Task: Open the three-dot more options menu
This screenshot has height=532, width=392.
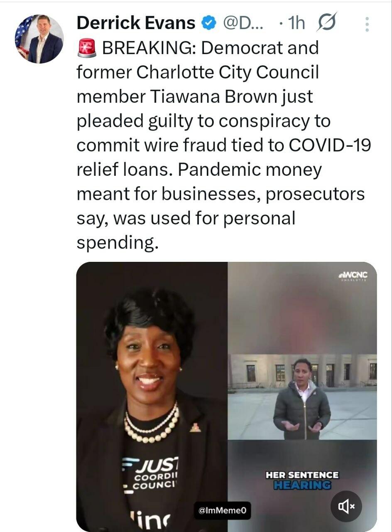Action: (x=367, y=25)
